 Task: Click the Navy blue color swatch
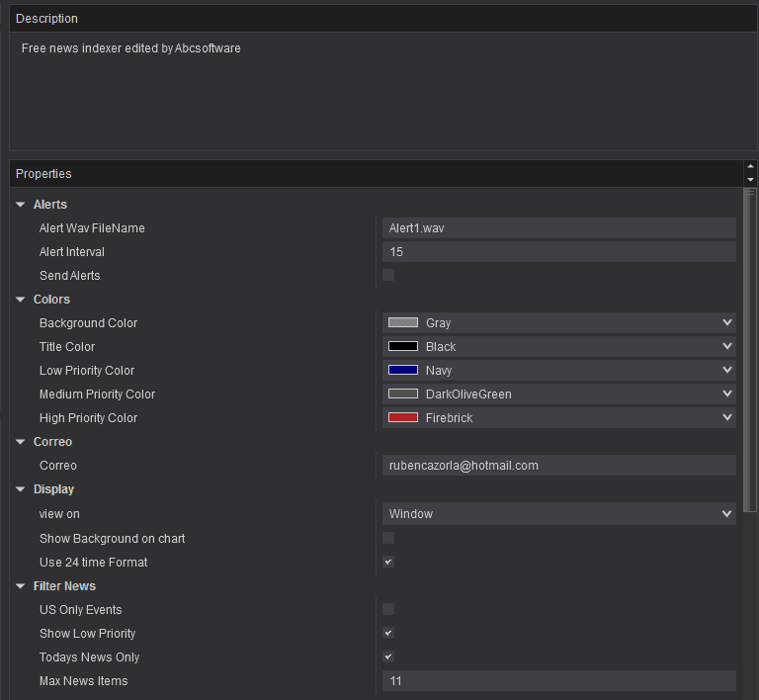pyautogui.click(x=403, y=371)
